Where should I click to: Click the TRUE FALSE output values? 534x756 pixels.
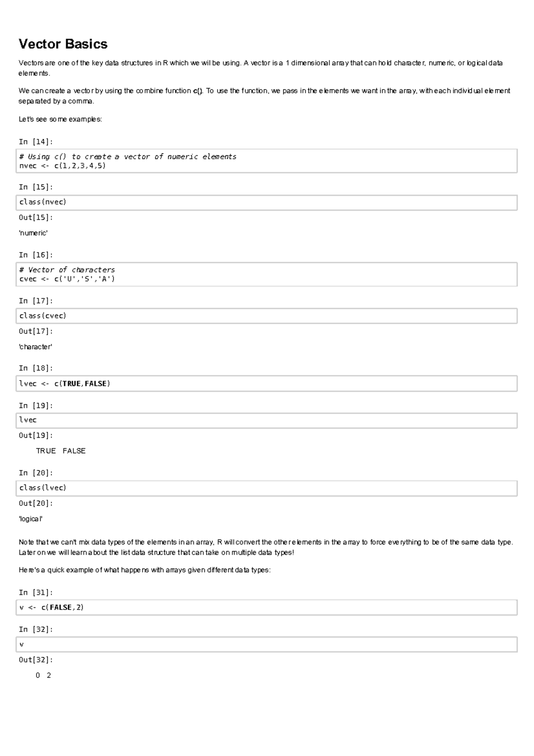pos(61,451)
